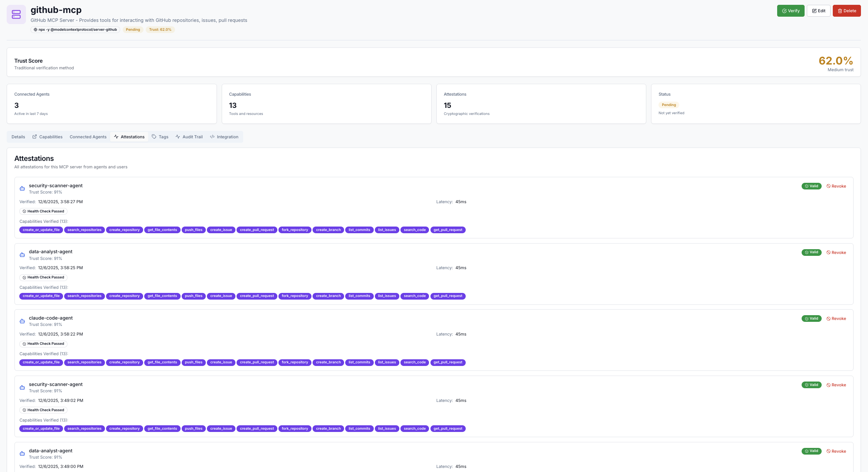Screen dimensions: 868x472
Task: Click the activity icon on the Audit Trail tab
Action: (x=178, y=136)
